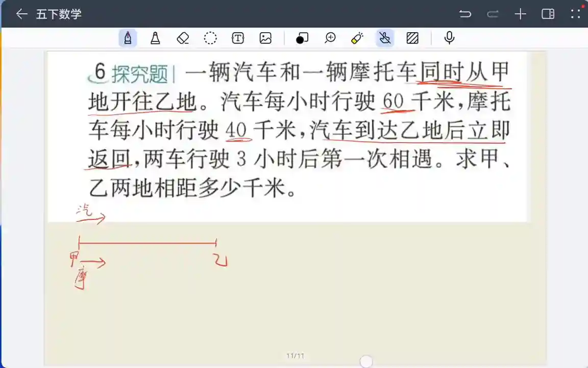The image size is (588, 368).
Task: Toggle the hatched page background tool
Action: point(412,38)
